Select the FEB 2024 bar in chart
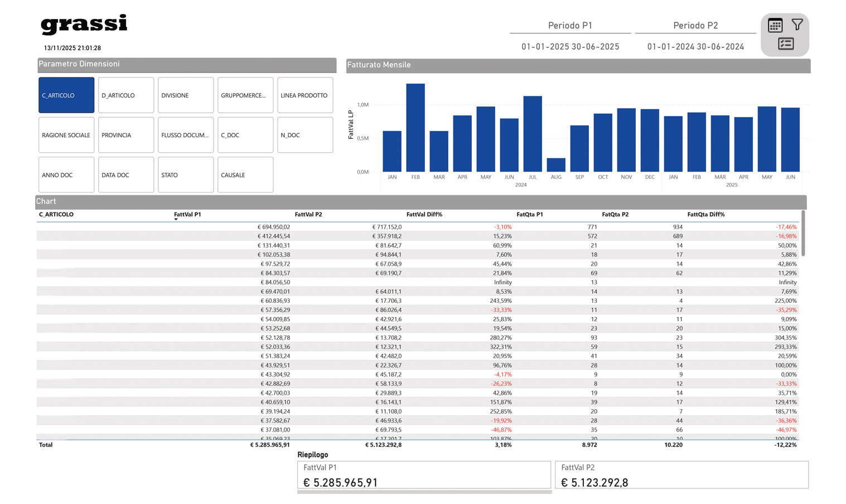846x504 pixels. pyautogui.click(x=415, y=128)
